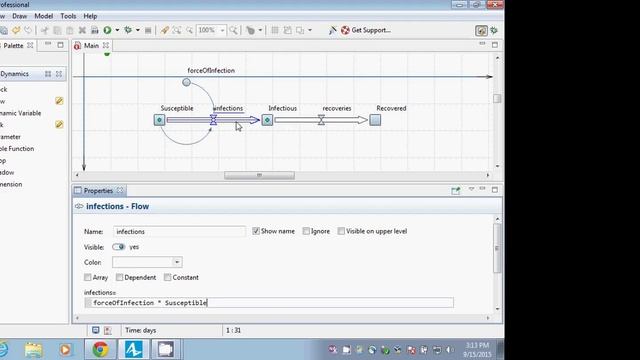Image resolution: width=640 pixels, height=360 pixels.
Task: Select the recoveries flow valve
Action: point(321,120)
